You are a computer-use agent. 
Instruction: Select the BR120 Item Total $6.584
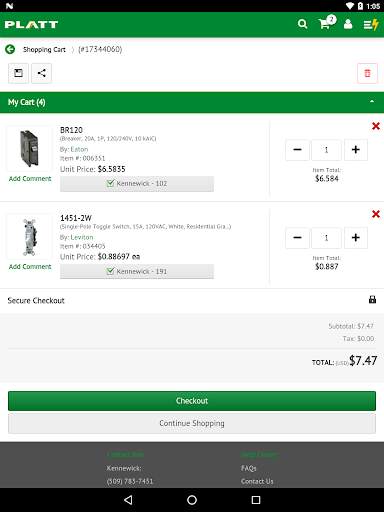click(327, 179)
